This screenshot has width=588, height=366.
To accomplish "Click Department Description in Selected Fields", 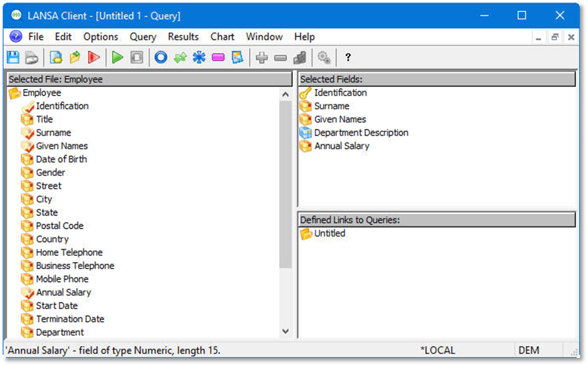I will pyautogui.click(x=361, y=132).
